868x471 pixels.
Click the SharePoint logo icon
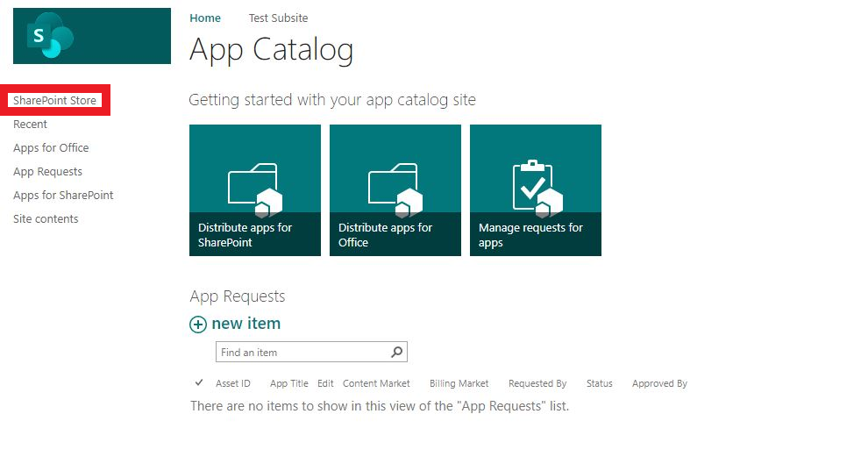50,37
